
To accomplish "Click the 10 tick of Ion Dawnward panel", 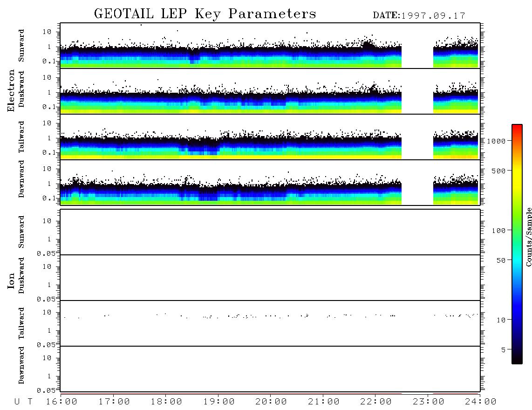I will [x=47, y=358].
